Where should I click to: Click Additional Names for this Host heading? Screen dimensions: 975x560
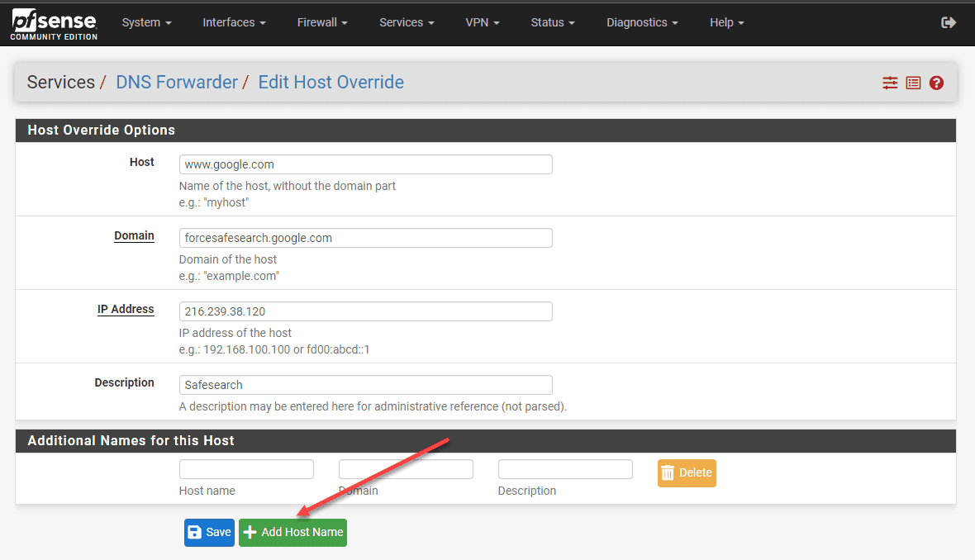pyautogui.click(x=131, y=441)
